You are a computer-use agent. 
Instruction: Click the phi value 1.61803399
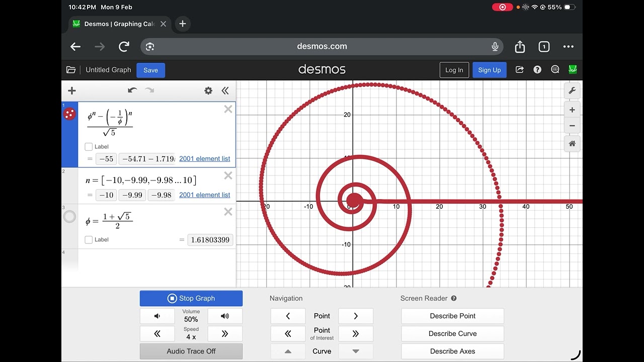[x=210, y=240]
